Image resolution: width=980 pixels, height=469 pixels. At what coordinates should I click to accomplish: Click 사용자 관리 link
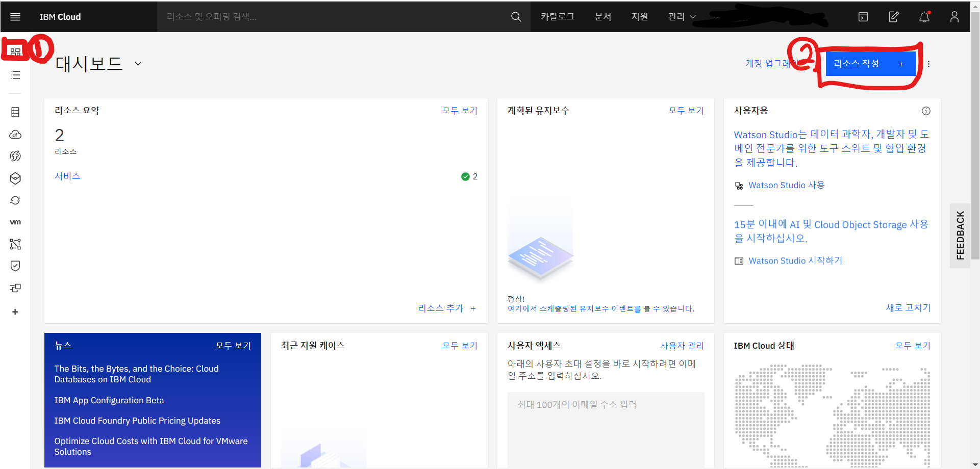[682, 346]
